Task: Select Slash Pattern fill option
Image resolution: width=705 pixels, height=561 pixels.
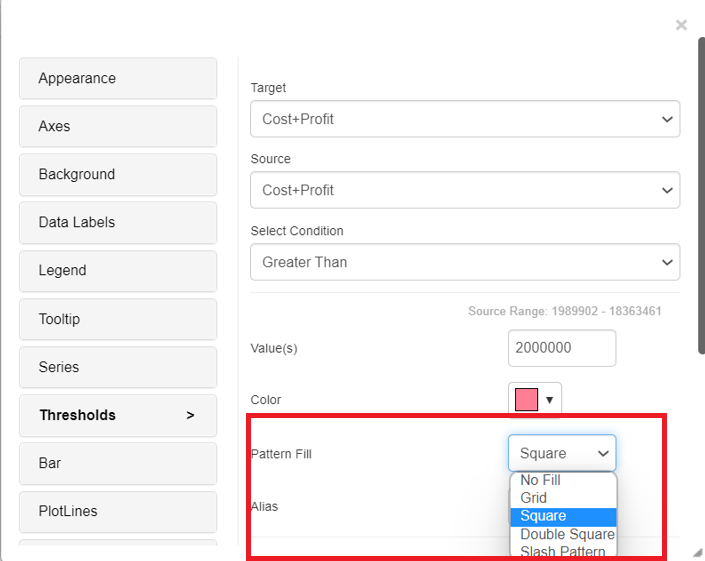Action: (x=562, y=551)
